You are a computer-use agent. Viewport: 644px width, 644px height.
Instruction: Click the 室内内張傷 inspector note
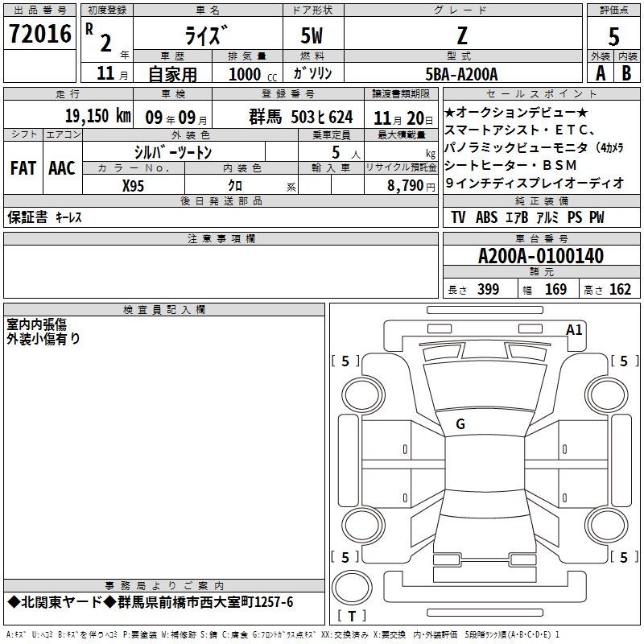tap(37, 324)
